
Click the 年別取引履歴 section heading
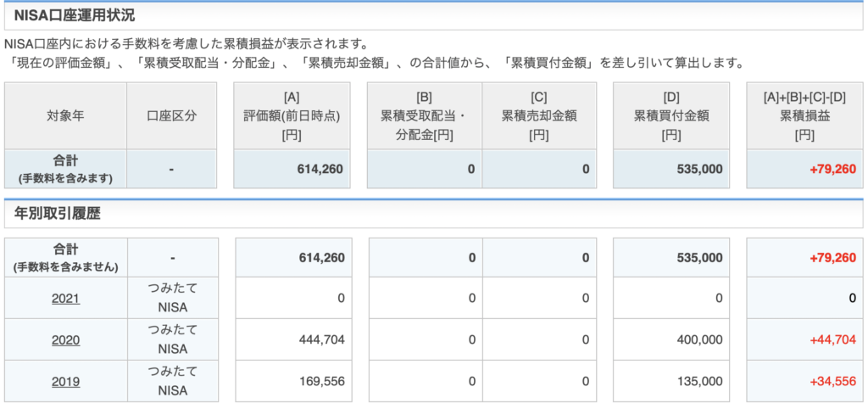(58, 214)
